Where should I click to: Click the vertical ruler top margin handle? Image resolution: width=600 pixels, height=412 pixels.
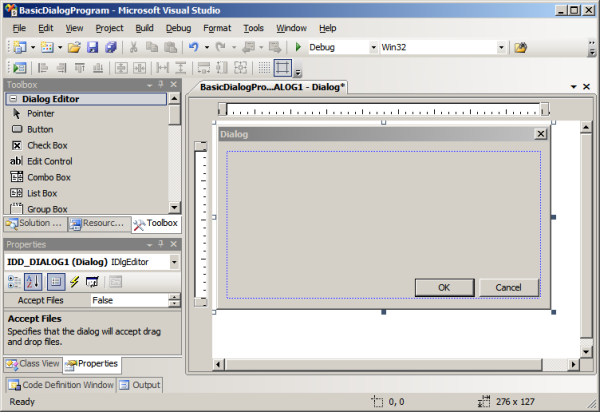click(201, 146)
